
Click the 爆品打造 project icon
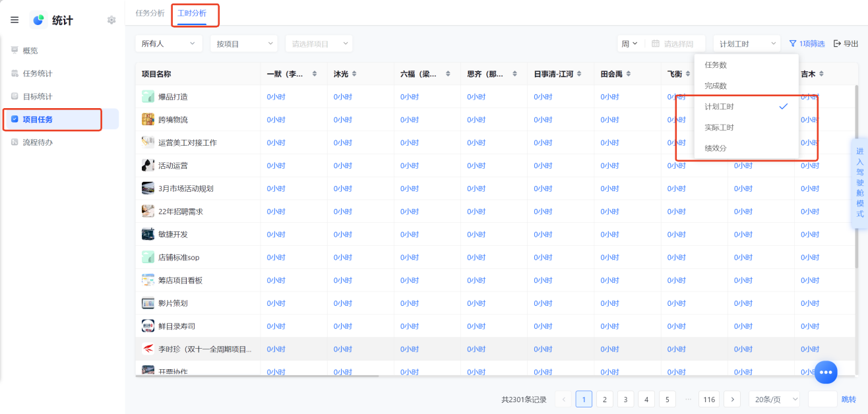tap(148, 96)
